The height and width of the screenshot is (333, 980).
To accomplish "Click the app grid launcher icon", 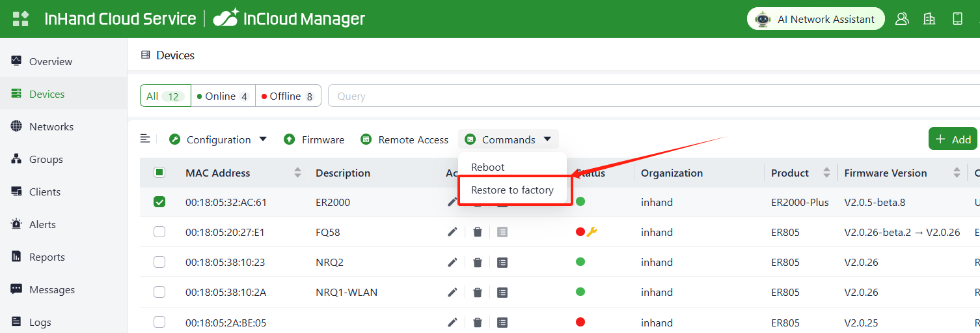I will pyautogui.click(x=21, y=18).
